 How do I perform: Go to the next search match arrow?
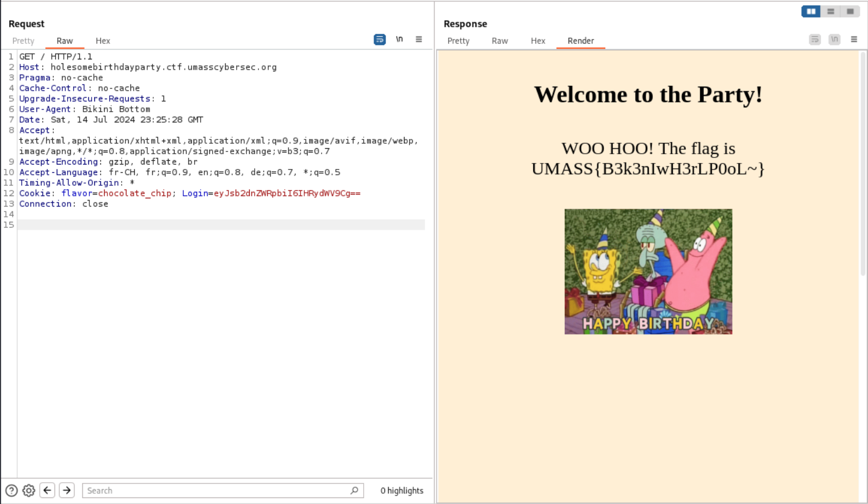pos(67,490)
